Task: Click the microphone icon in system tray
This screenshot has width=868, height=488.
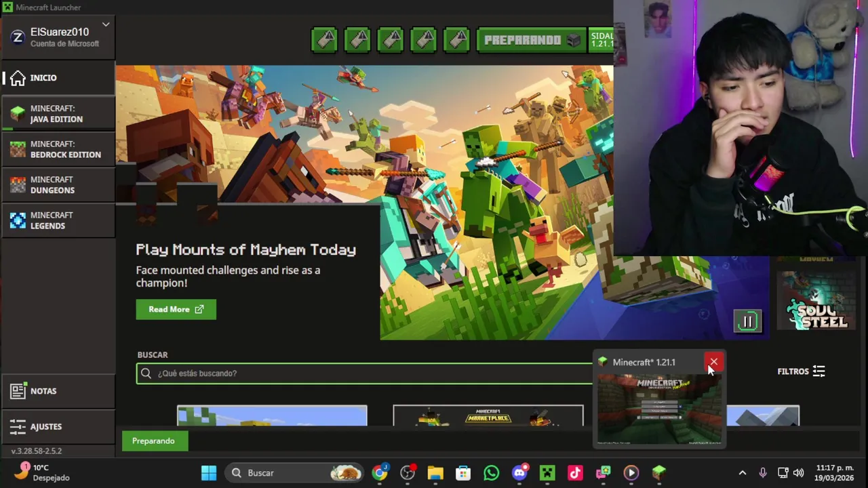Action: click(x=763, y=473)
